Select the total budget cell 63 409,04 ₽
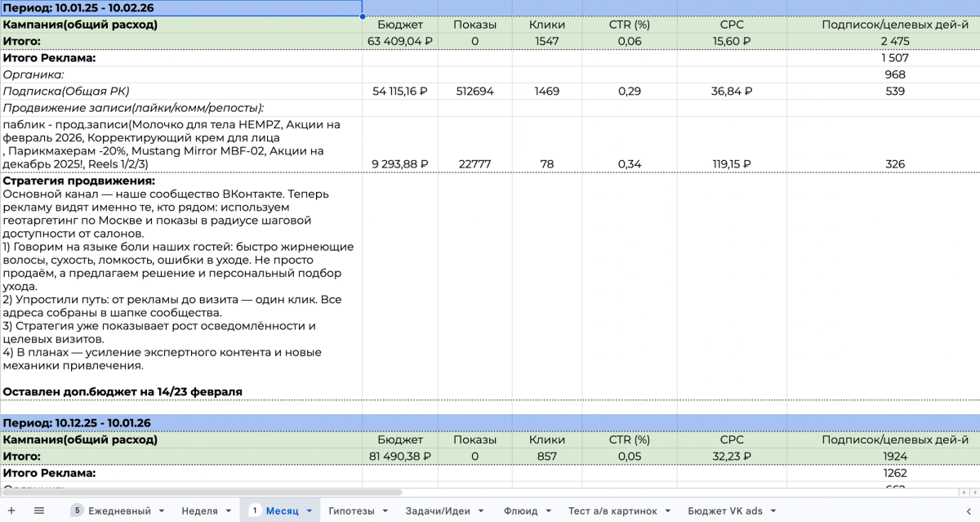 pos(400,41)
